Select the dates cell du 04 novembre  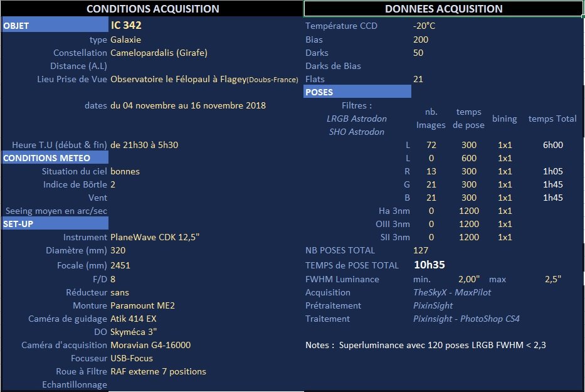tap(188, 105)
